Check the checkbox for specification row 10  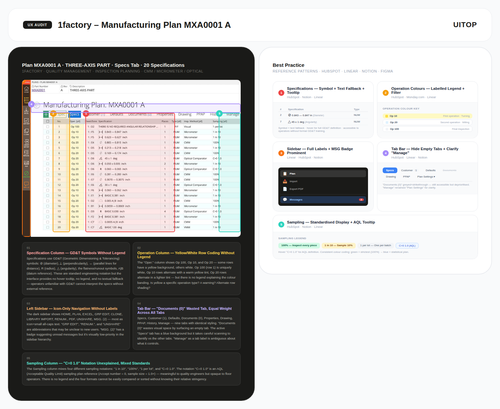pyautogui.click(x=47, y=174)
